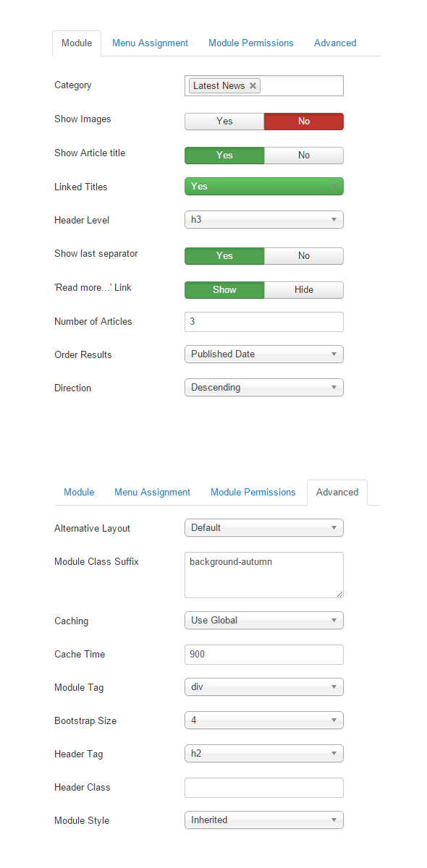Set Show Article title to No

pyautogui.click(x=304, y=156)
